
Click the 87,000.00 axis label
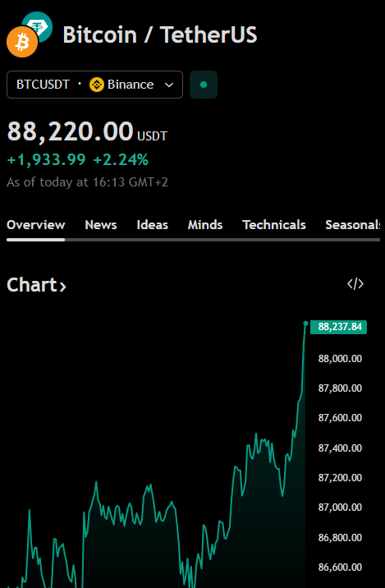tap(340, 508)
